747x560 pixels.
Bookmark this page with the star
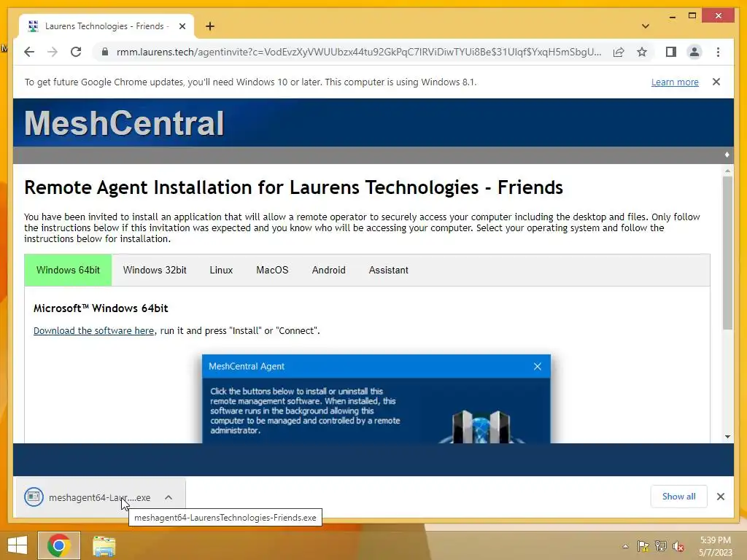click(x=642, y=52)
